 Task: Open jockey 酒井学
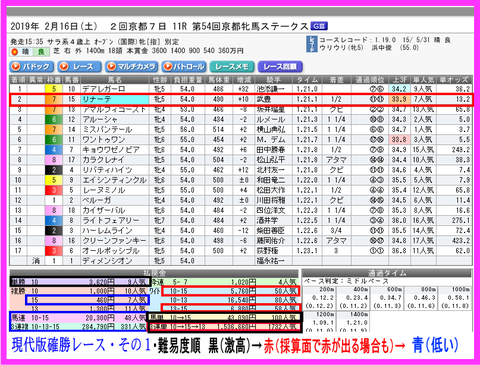[267, 221]
